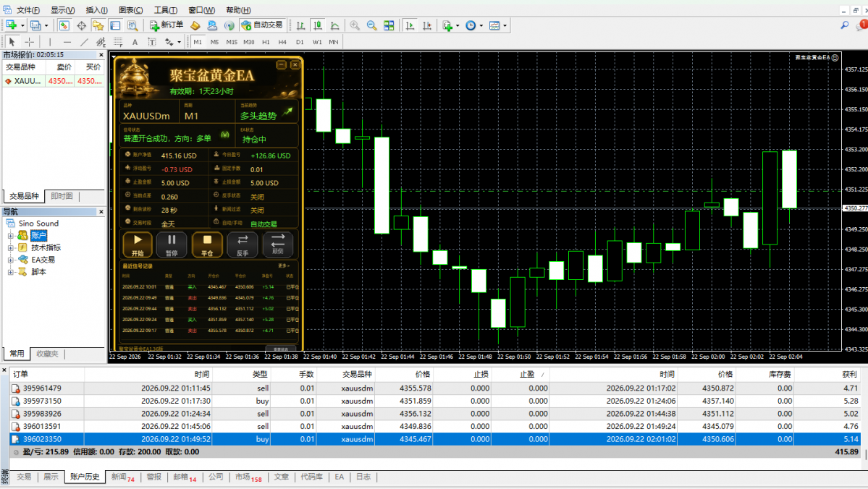The height and width of the screenshot is (489, 868).
Task: Switch chart to D1 timeframe
Action: pos(300,42)
